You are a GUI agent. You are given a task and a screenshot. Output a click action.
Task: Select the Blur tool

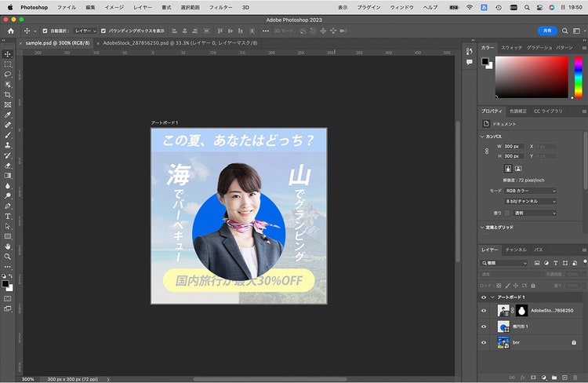click(8, 186)
